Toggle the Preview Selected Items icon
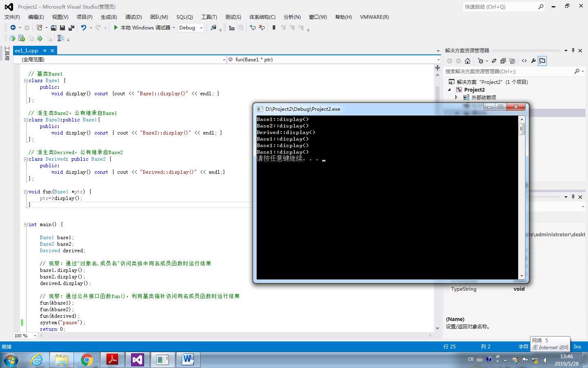This screenshot has height=368, width=588. (x=542, y=61)
